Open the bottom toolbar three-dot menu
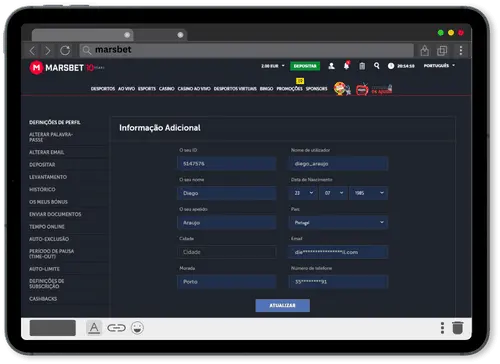500x364 pixels. [442, 328]
